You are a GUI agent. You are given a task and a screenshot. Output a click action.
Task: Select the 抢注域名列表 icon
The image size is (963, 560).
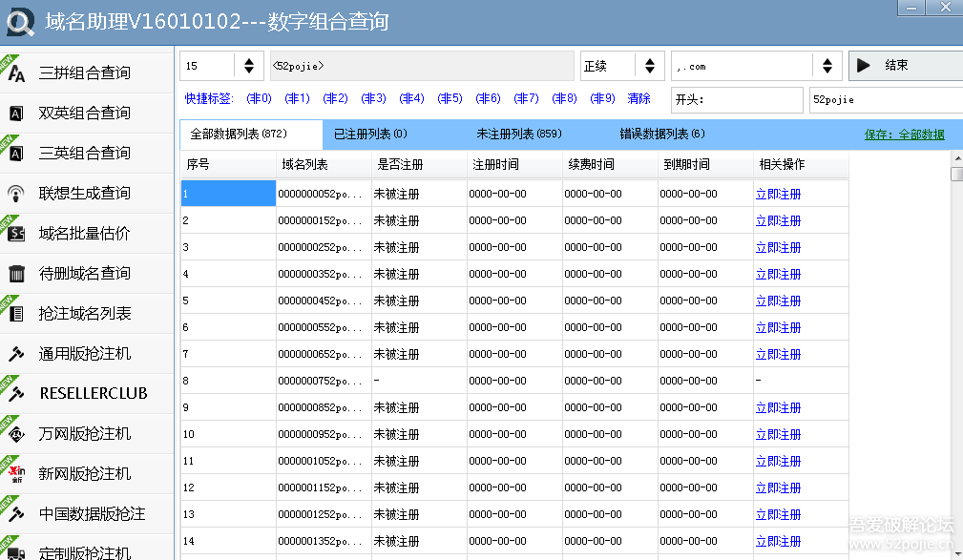pos(86,313)
